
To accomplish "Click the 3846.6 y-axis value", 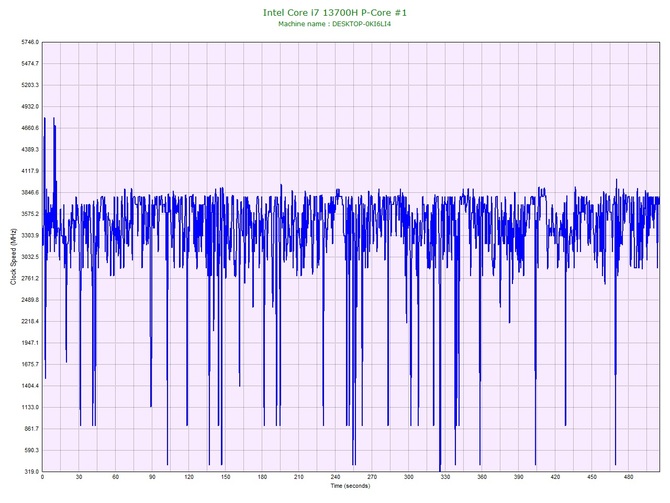I will tap(30, 192).
